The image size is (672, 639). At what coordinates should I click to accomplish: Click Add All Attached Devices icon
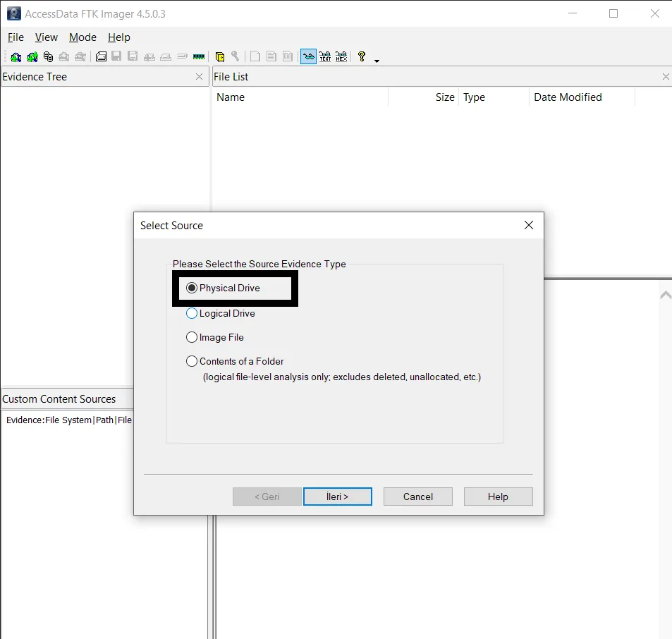point(32,56)
